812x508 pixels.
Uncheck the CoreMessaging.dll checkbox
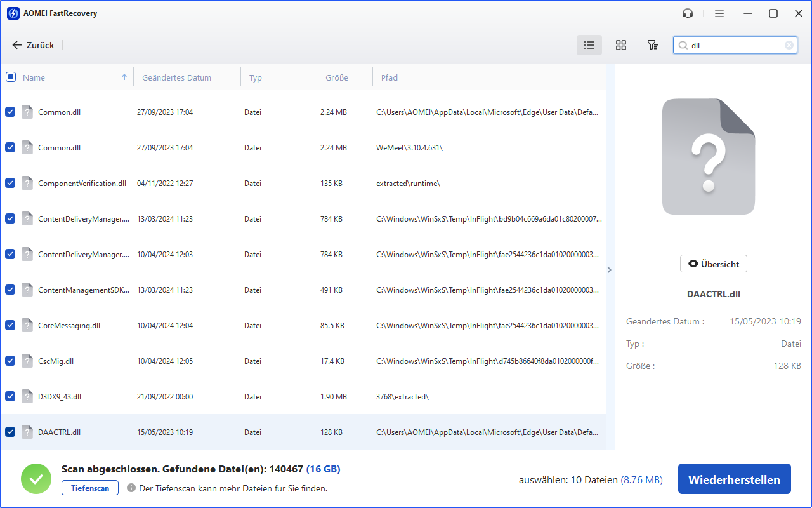[10, 325]
